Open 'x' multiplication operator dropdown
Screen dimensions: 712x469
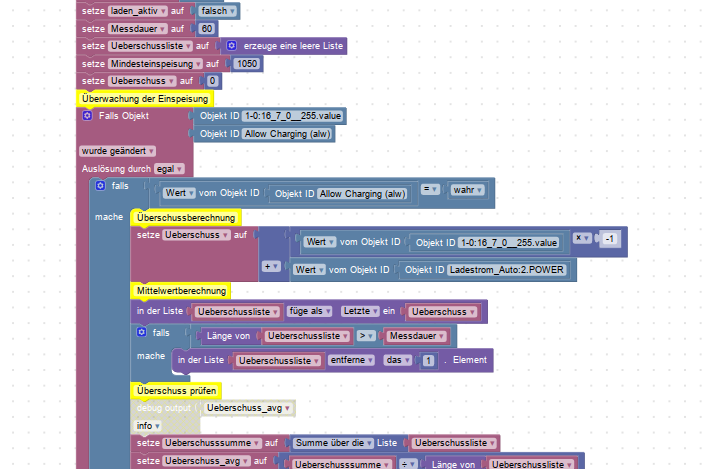click(x=582, y=237)
